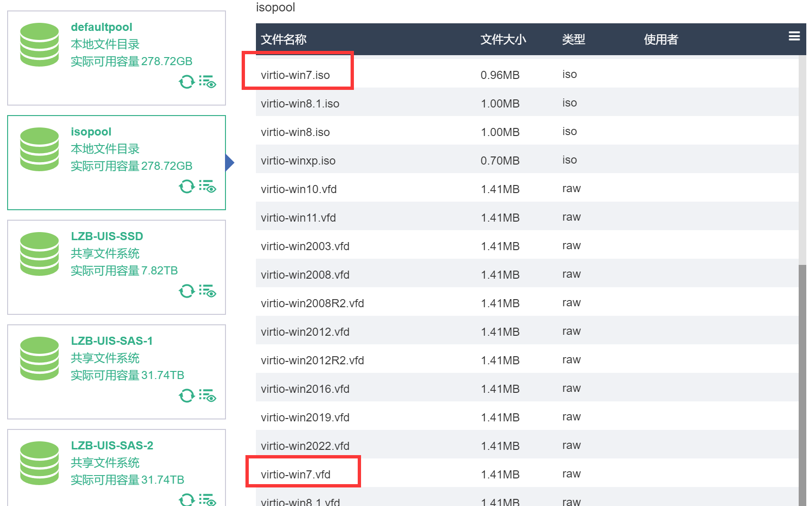Select file virtio-winxp.iso
The width and height of the screenshot is (812, 506).
(x=298, y=161)
